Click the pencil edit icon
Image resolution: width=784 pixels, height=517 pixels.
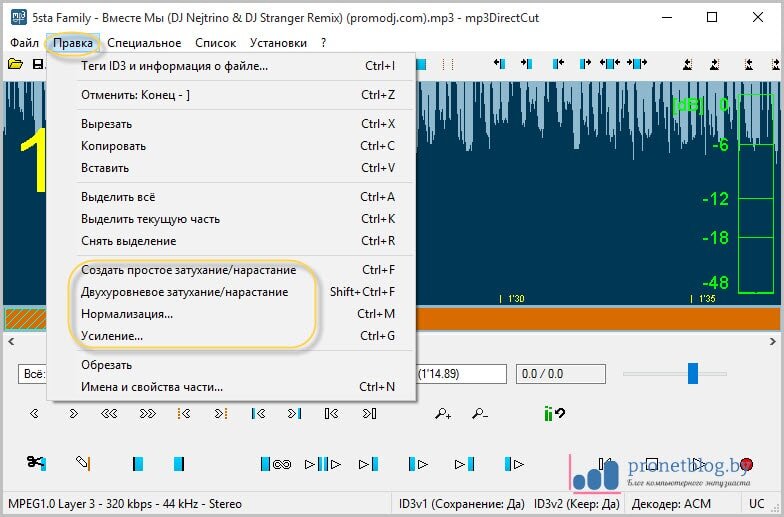click(83, 463)
